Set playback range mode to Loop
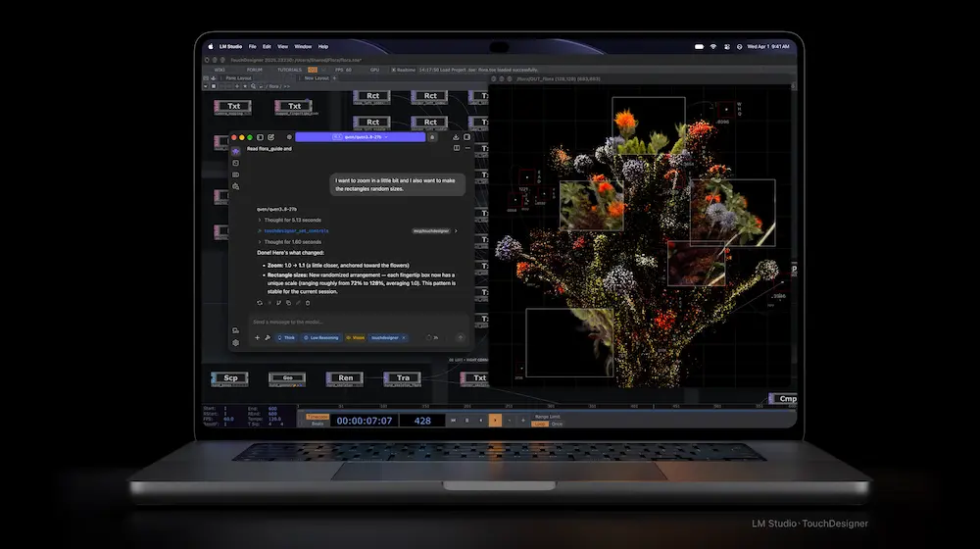This screenshot has height=549, width=980. point(539,424)
